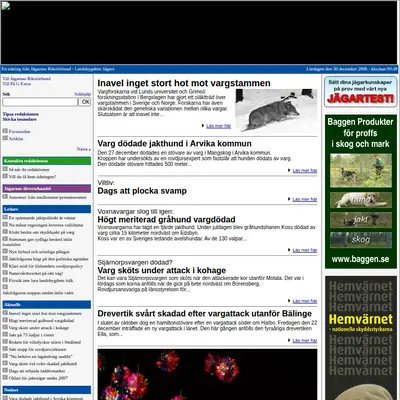Open 'Jakt på 75 lodjur i vinter' link
The image size is (400, 400).
coord(31,335)
